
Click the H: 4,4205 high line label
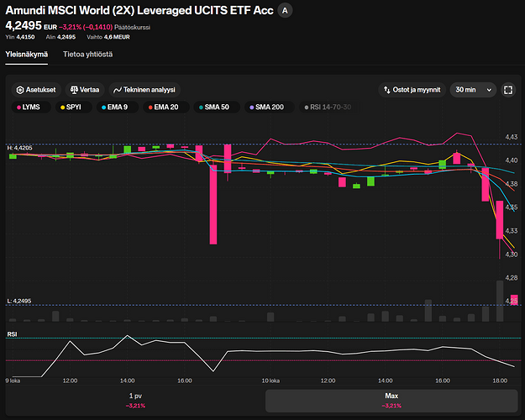tap(20, 148)
